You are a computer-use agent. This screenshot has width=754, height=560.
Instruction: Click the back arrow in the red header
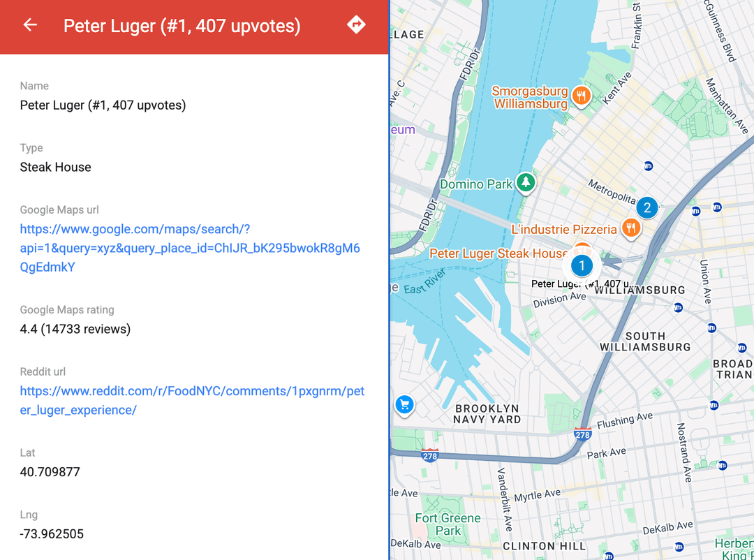click(29, 25)
